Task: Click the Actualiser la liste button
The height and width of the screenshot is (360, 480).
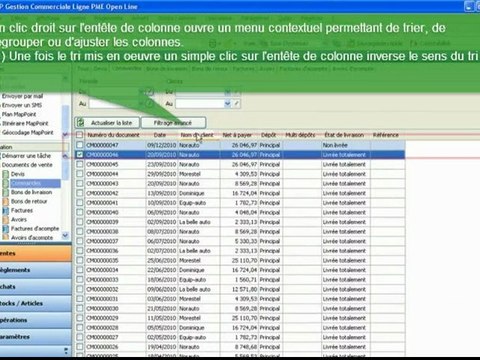Action: (108, 123)
